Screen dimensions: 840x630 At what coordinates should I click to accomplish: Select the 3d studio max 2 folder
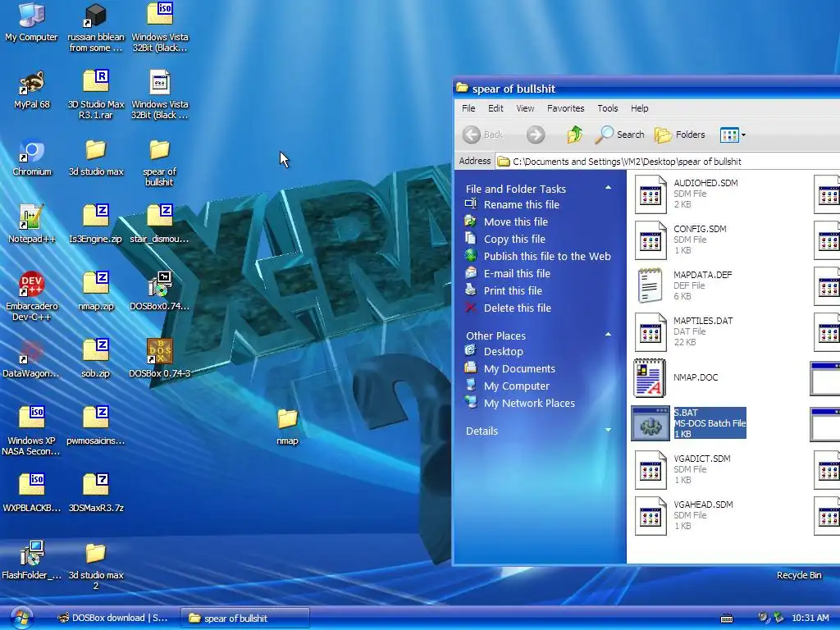click(96, 566)
